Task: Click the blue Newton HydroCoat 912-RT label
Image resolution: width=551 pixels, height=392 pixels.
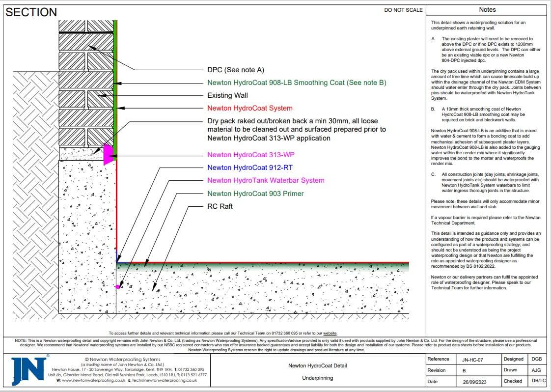Action: tap(250, 168)
